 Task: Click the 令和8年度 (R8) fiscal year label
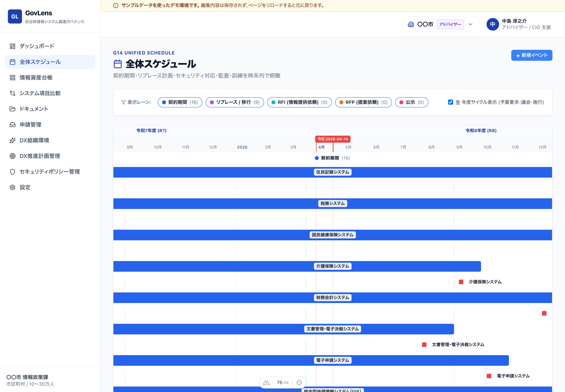[x=481, y=131]
